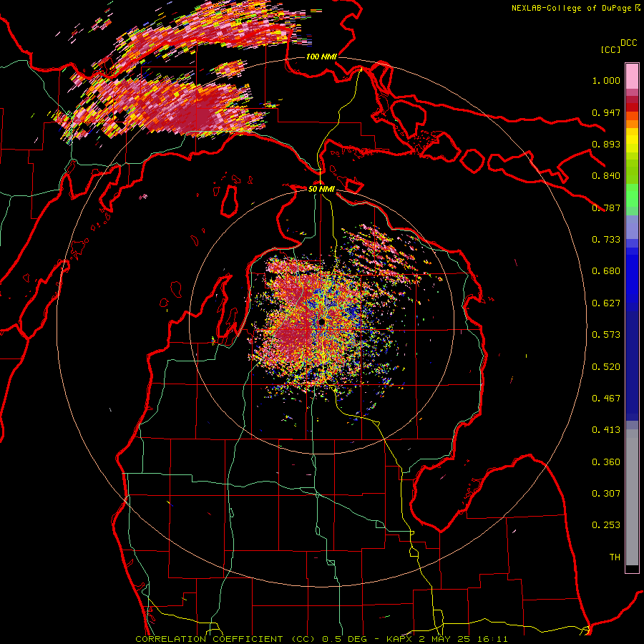The height and width of the screenshot is (644, 644).
Task: Click the 0.520 scale value
Action: 606,367
